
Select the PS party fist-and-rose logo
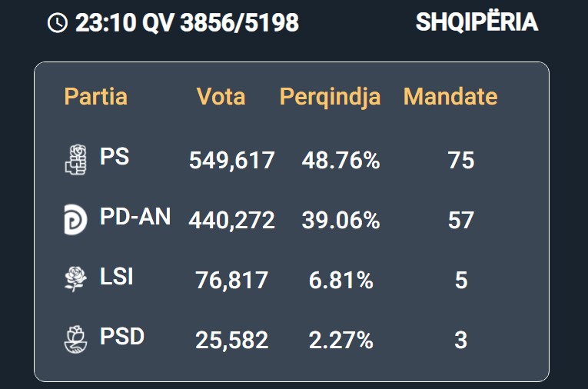tap(76, 160)
